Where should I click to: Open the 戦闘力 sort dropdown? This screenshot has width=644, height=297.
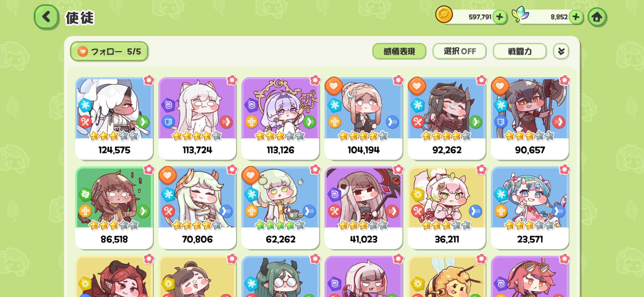coord(520,51)
